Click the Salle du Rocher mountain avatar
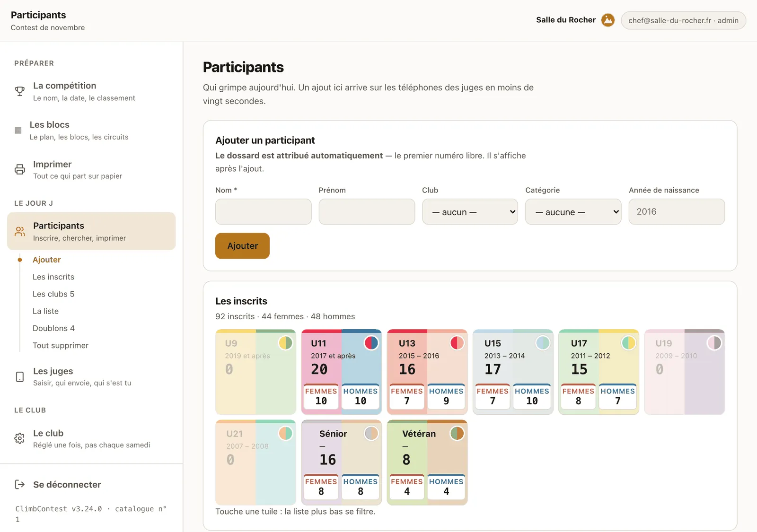This screenshot has height=532, width=757. coord(608,20)
